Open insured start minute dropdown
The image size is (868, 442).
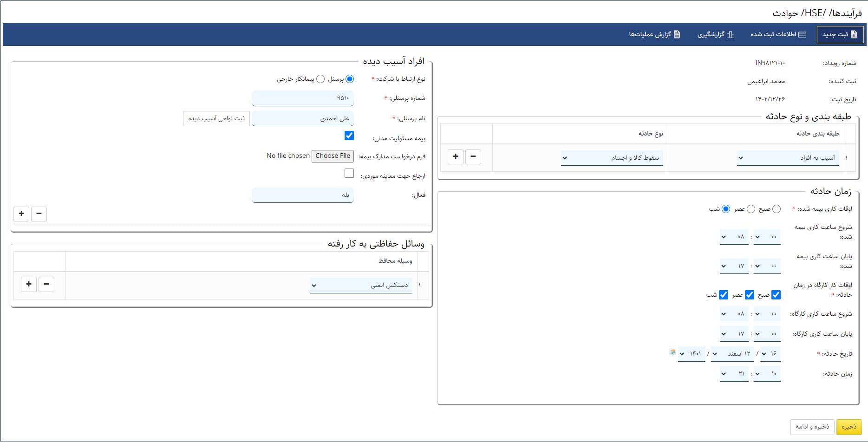[x=767, y=237]
